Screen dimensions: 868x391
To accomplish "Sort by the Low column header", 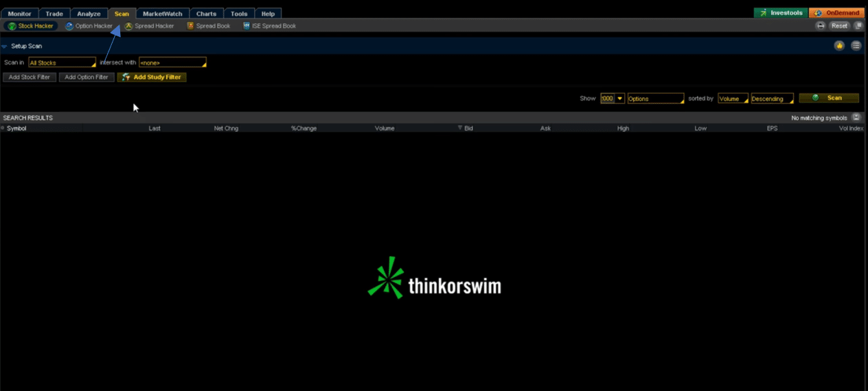I will tap(700, 129).
